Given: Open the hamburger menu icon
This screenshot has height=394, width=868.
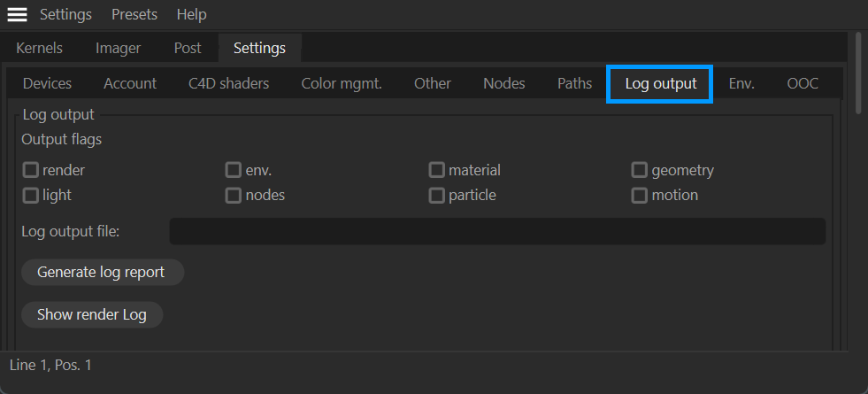Looking at the screenshot, I should click(17, 14).
